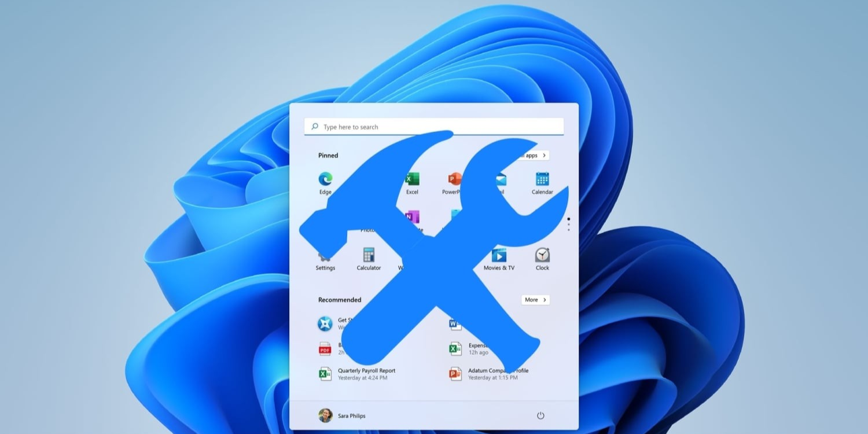868x434 pixels.
Task: Select the top pagination dot
Action: [568, 219]
